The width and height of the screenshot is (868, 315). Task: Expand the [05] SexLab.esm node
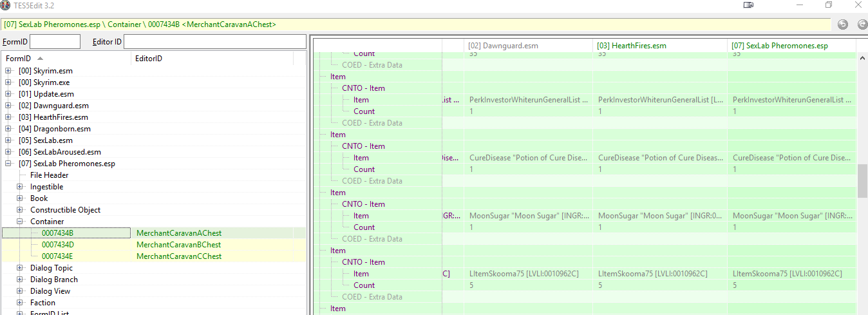8,140
